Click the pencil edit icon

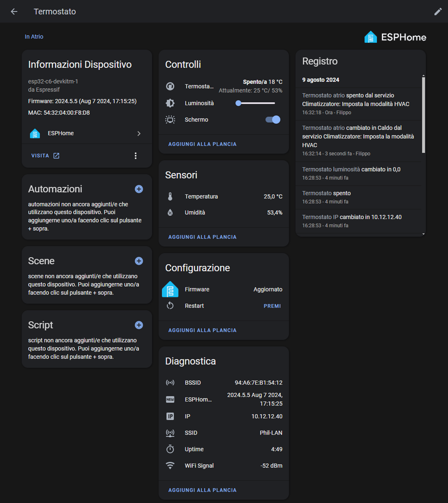438,12
